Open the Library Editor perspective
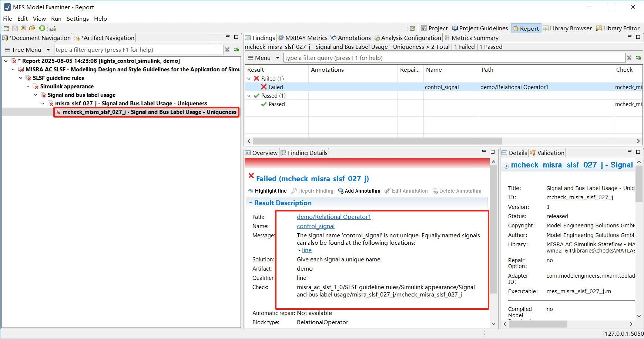 [617, 28]
